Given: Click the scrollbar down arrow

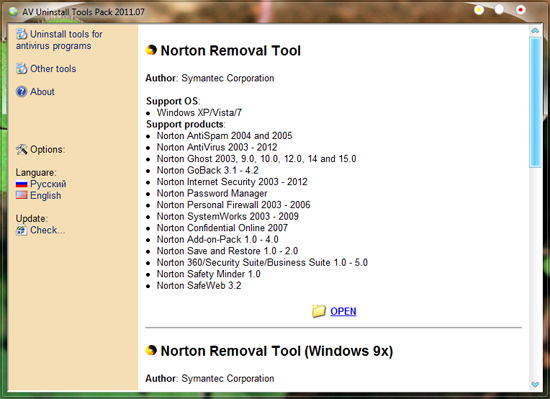Looking at the screenshot, I should point(535,384).
